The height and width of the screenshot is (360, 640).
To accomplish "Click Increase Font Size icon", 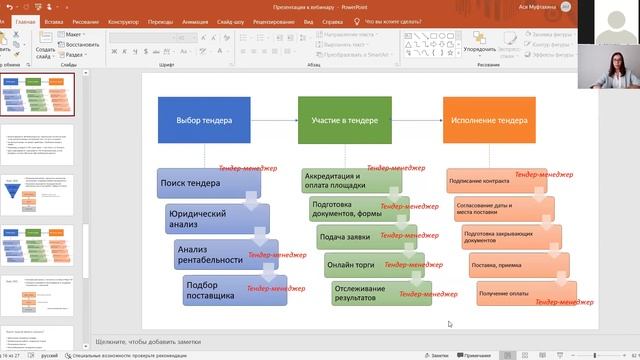I will [204, 38].
